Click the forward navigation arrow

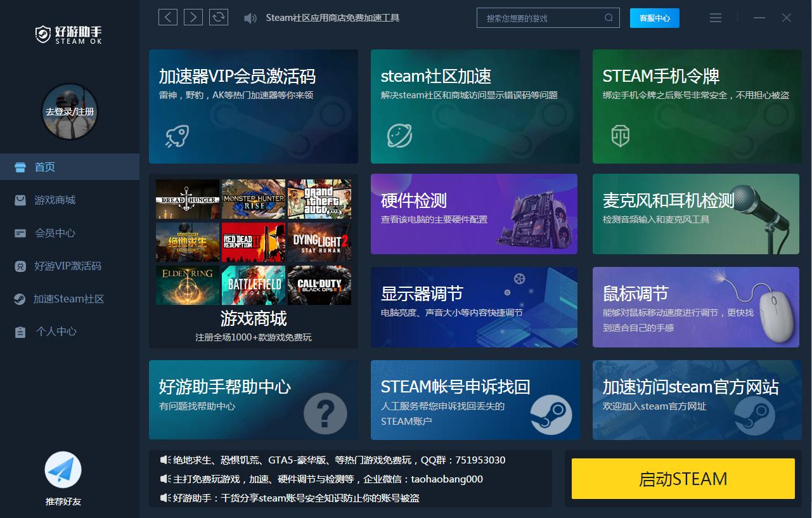point(193,17)
